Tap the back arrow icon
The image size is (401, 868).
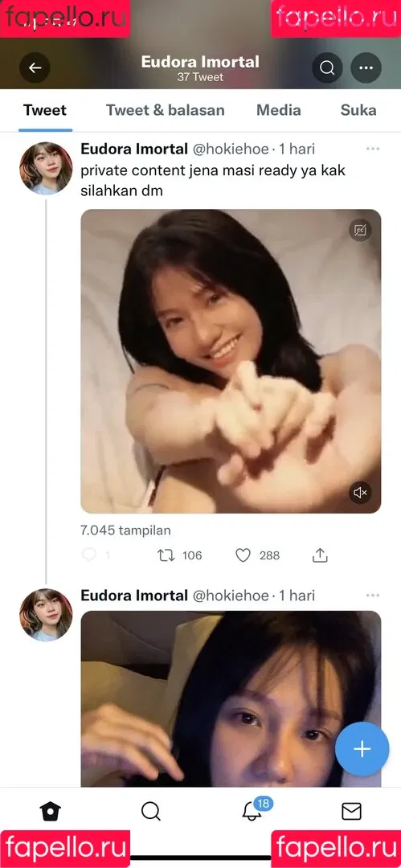point(35,68)
